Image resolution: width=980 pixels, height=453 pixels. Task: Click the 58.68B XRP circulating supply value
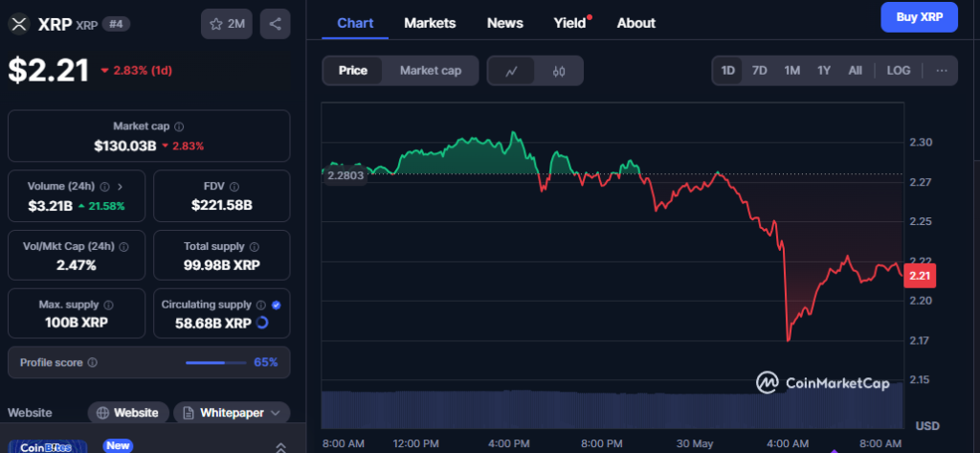212,323
